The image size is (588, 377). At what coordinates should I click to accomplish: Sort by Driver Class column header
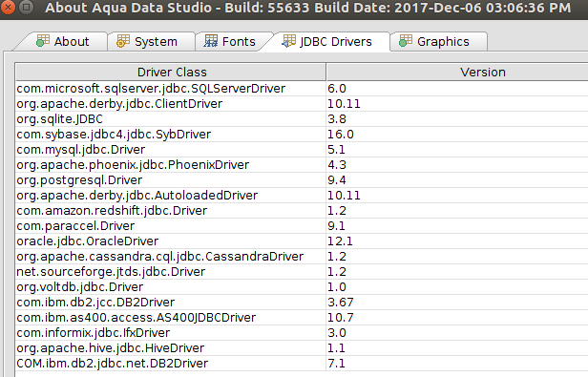pyautogui.click(x=171, y=72)
